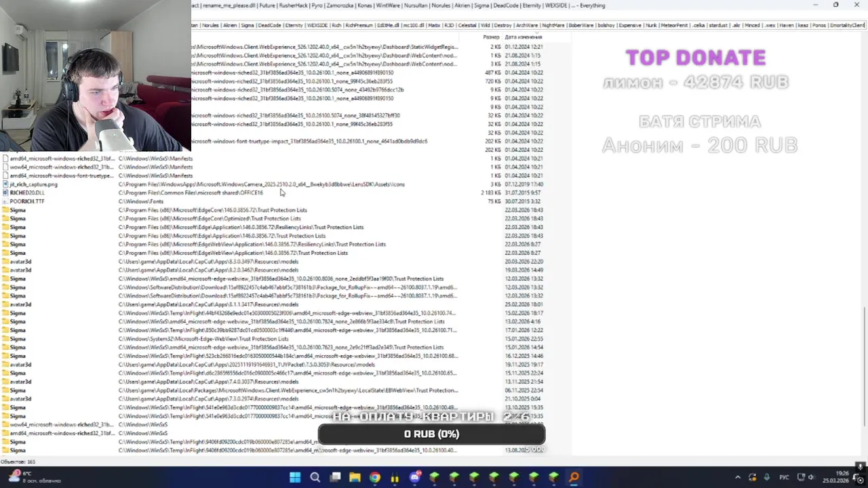The height and width of the screenshot is (488, 868).
Task: Select Sigma in Edge\Application ResiliencyLinks path
Action: tap(18, 227)
